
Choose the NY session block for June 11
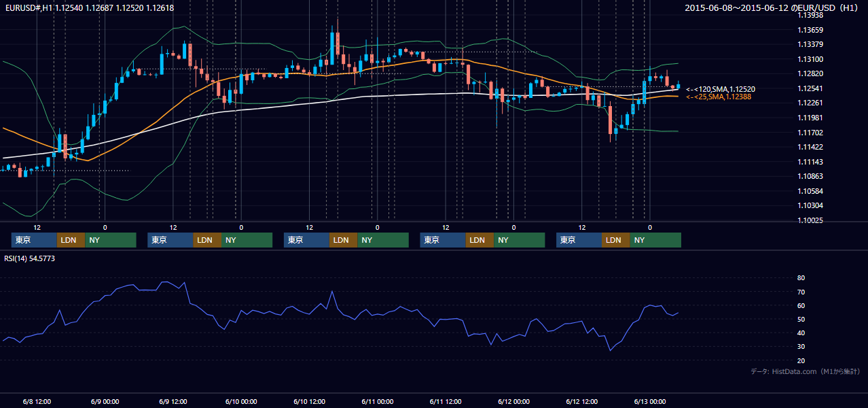pyautogui.click(x=519, y=240)
